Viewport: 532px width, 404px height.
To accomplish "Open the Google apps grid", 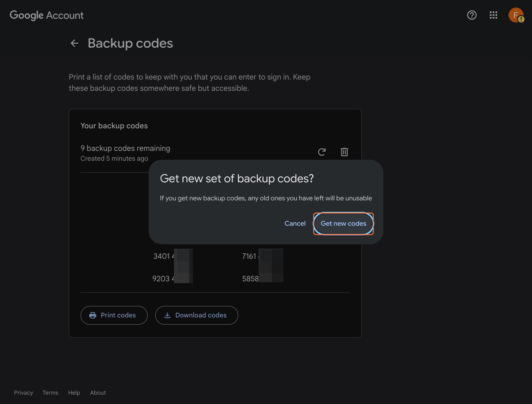I will [x=493, y=15].
